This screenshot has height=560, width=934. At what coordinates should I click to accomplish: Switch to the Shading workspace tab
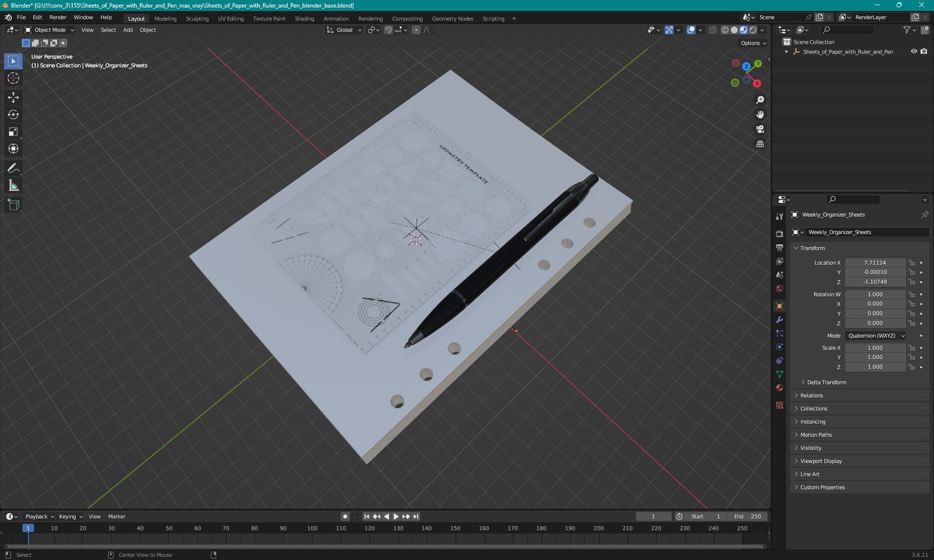(305, 19)
